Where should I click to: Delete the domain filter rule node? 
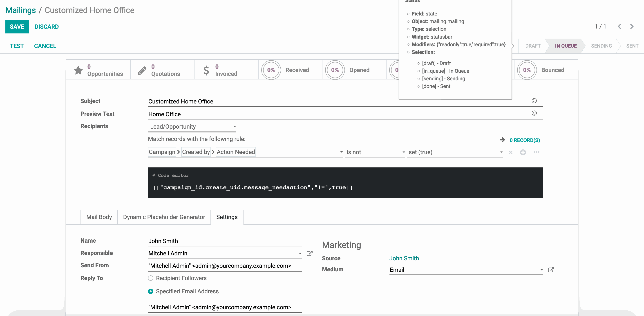pos(510,152)
